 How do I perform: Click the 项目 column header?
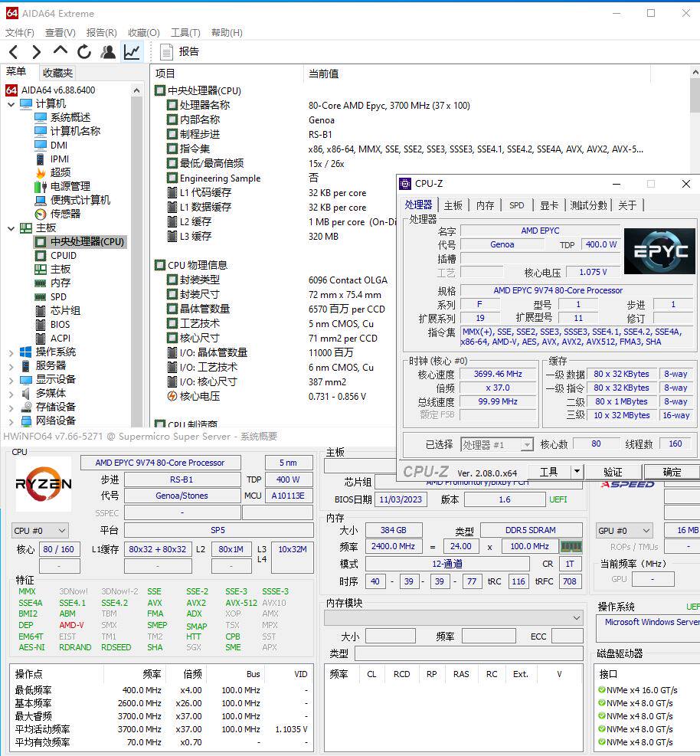[227, 74]
